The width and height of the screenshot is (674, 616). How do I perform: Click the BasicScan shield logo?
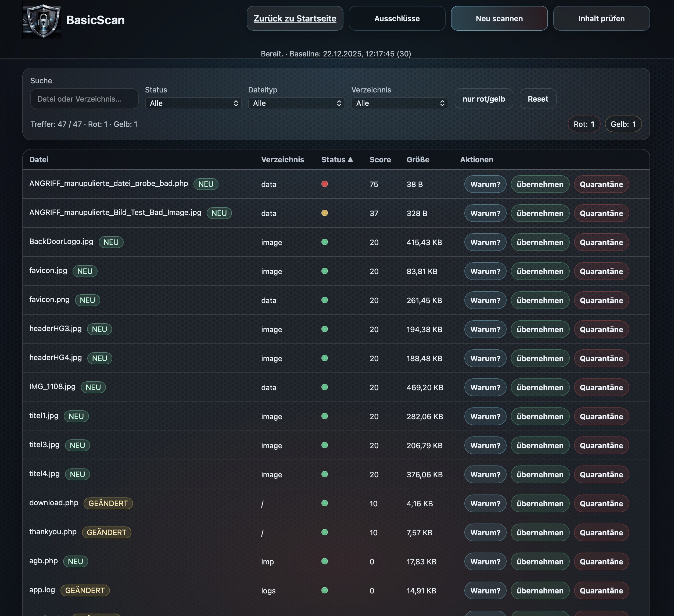pyautogui.click(x=41, y=20)
